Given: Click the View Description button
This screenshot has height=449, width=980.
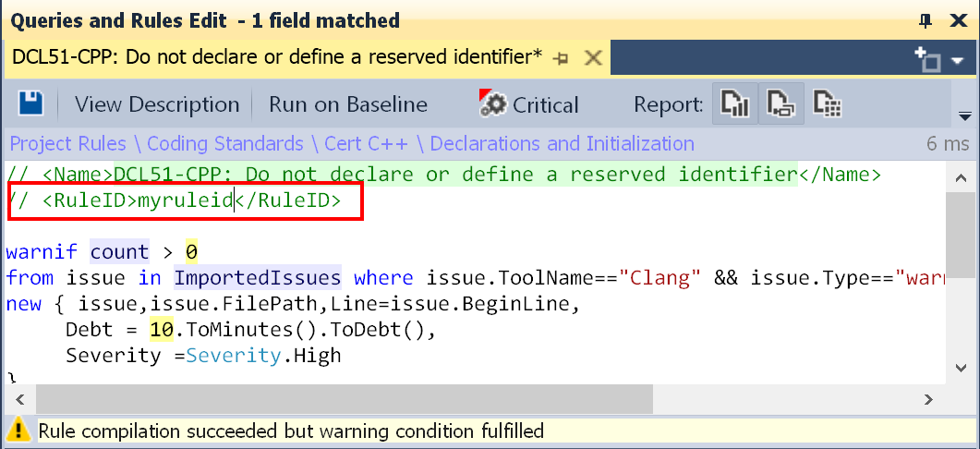Looking at the screenshot, I should pyautogui.click(x=157, y=104).
